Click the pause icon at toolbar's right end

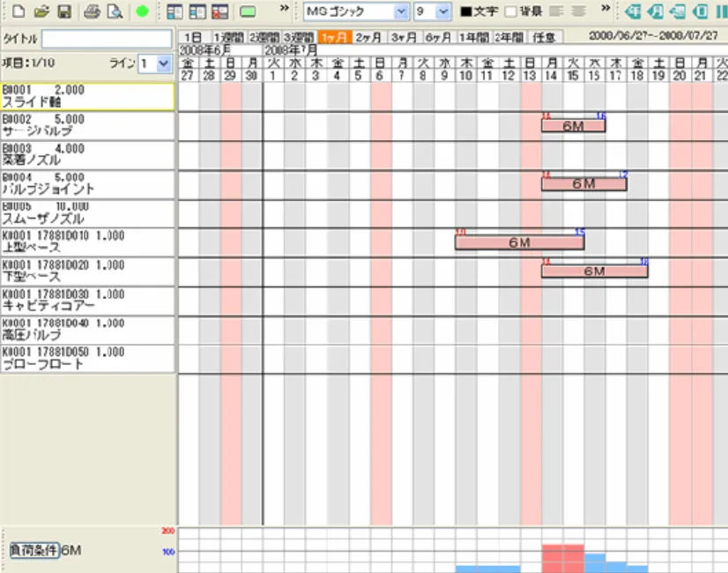[x=720, y=12]
